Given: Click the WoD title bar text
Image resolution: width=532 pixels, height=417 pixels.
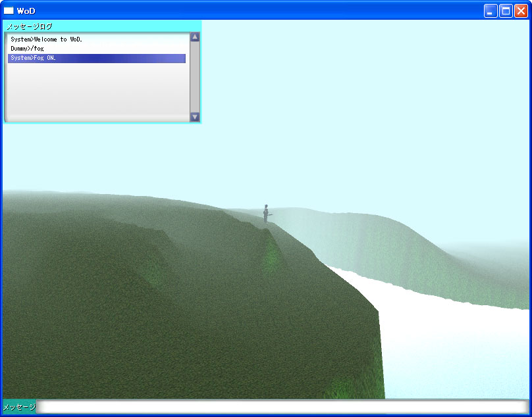Looking at the screenshot, I should click(x=26, y=11).
